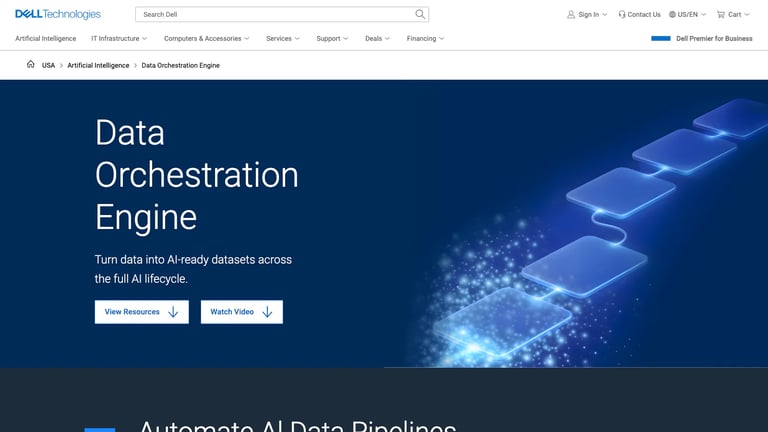Open Computers & Accessories menu
This screenshot has height=432, width=768.
pos(202,38)
